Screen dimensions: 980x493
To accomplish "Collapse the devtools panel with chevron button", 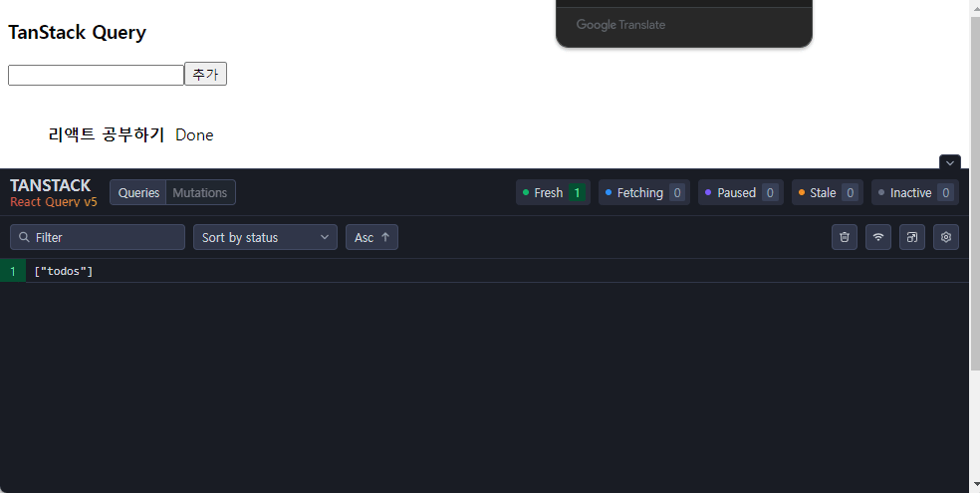I will pos(949,162).
